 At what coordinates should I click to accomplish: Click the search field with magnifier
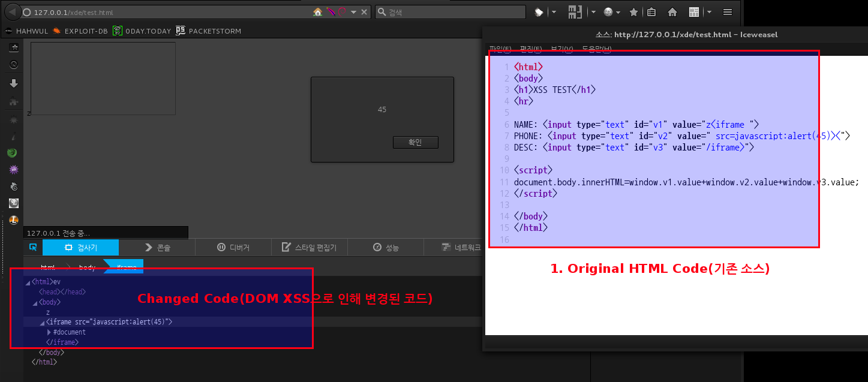[x=450, y=12]
